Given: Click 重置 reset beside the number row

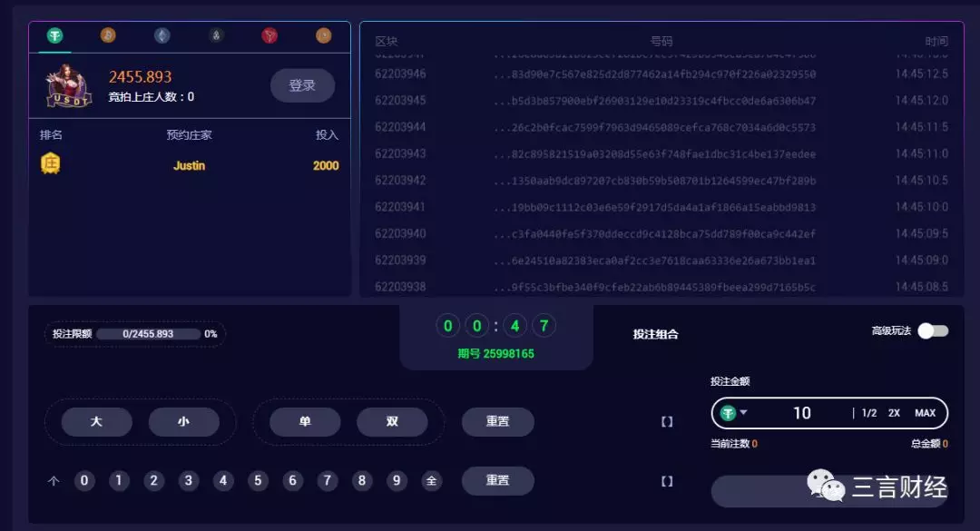Looking at the screenshot, I should [498, 480].
